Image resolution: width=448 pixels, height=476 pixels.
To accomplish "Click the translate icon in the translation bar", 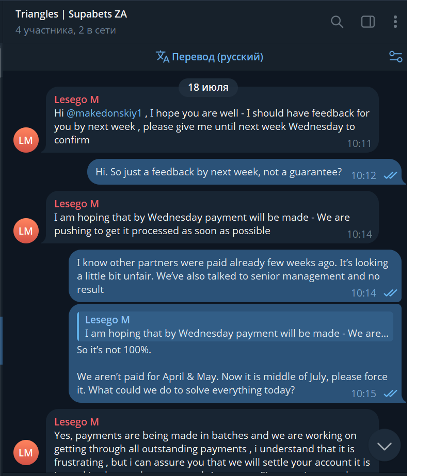I will 163,57.
